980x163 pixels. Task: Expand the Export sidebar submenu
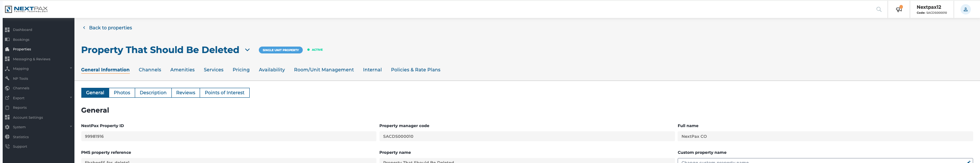pyautogui.click(x=71, y=97)
